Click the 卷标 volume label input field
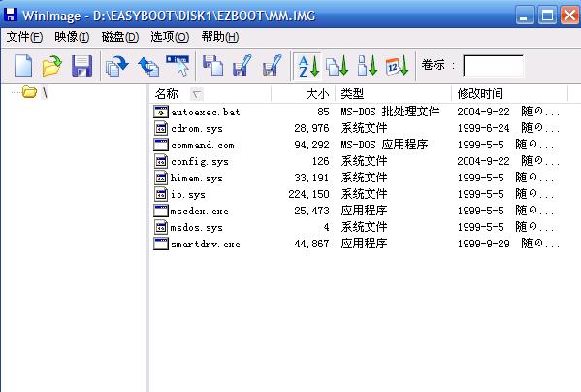 pos(493,66)
